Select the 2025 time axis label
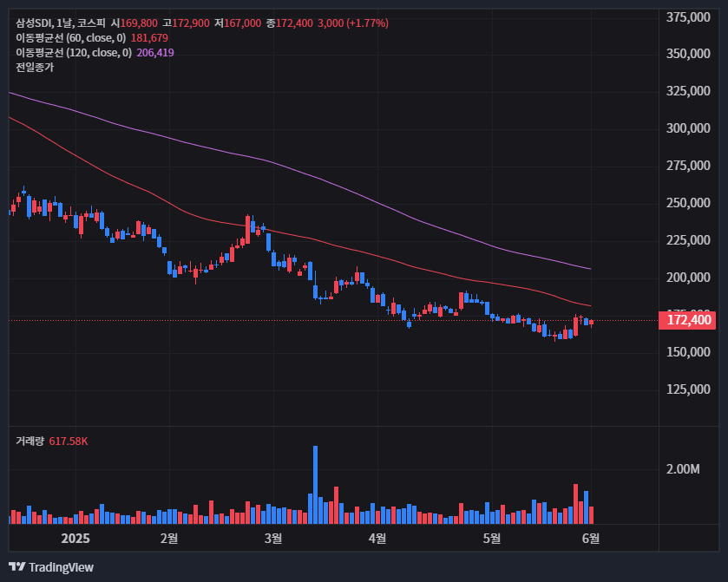This screenshot has width=728, height=582. 75,539
